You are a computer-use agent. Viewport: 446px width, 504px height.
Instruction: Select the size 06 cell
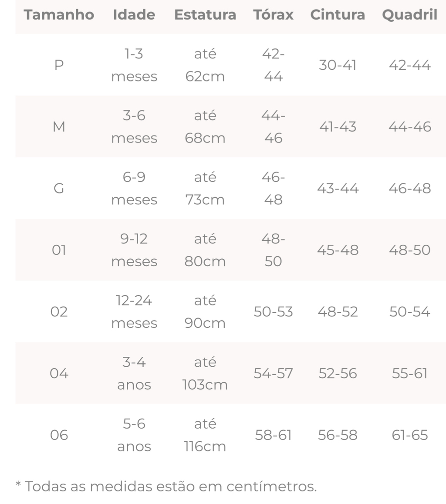pyautogui.click(x=59, y=435)
